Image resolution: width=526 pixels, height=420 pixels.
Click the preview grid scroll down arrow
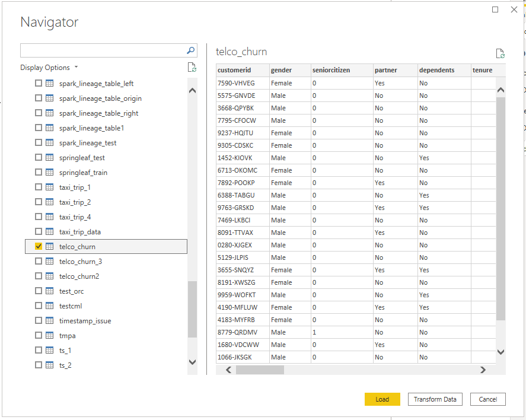[501, 352]
